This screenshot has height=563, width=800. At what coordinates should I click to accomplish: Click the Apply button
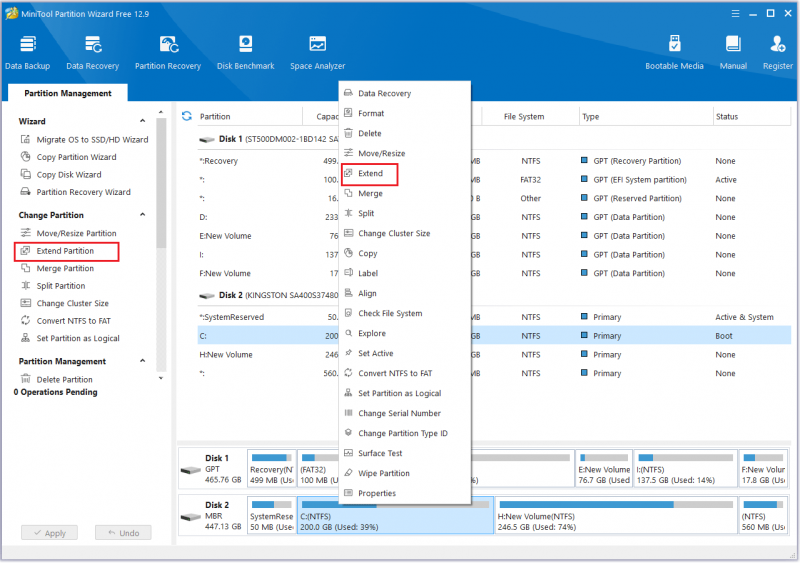[49, 532]
